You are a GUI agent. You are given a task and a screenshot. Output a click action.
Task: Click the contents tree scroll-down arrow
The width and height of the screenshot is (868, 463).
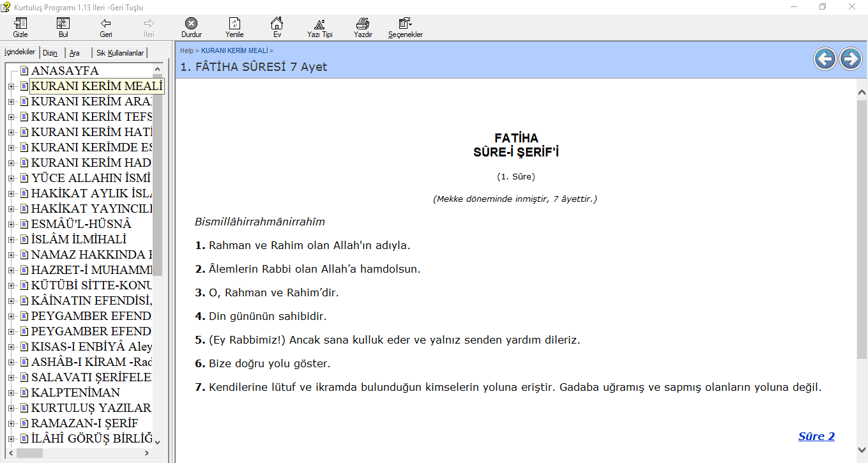pos(158,441)
